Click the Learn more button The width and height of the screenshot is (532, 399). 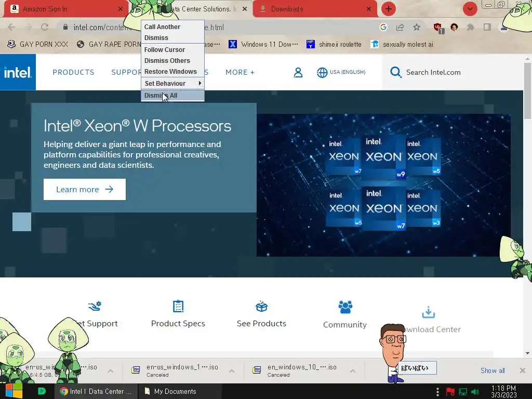[x=85, y=189]
